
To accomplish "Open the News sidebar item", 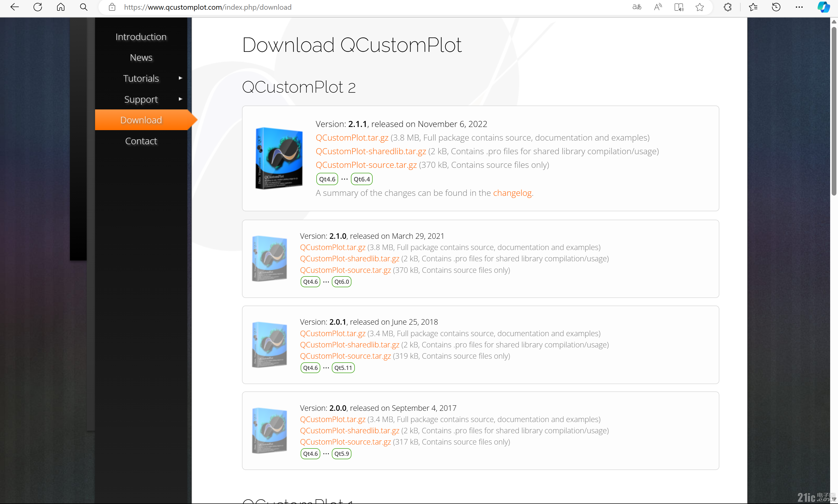I will 141,57.
